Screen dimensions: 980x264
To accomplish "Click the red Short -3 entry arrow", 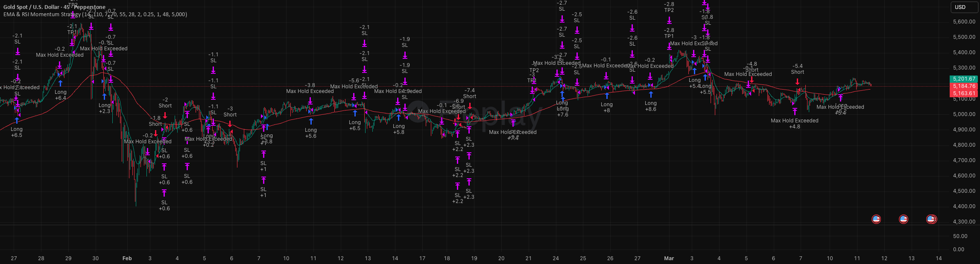I will pos(230,124).
